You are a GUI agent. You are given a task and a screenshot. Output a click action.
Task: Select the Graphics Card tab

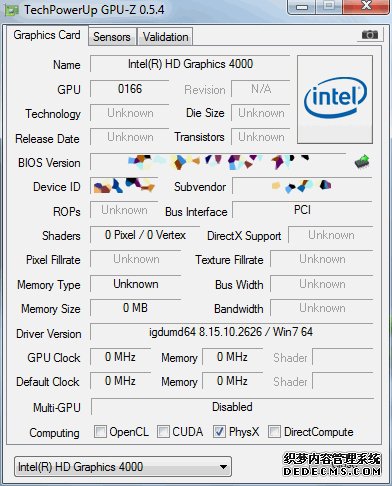tap(47, 35)
